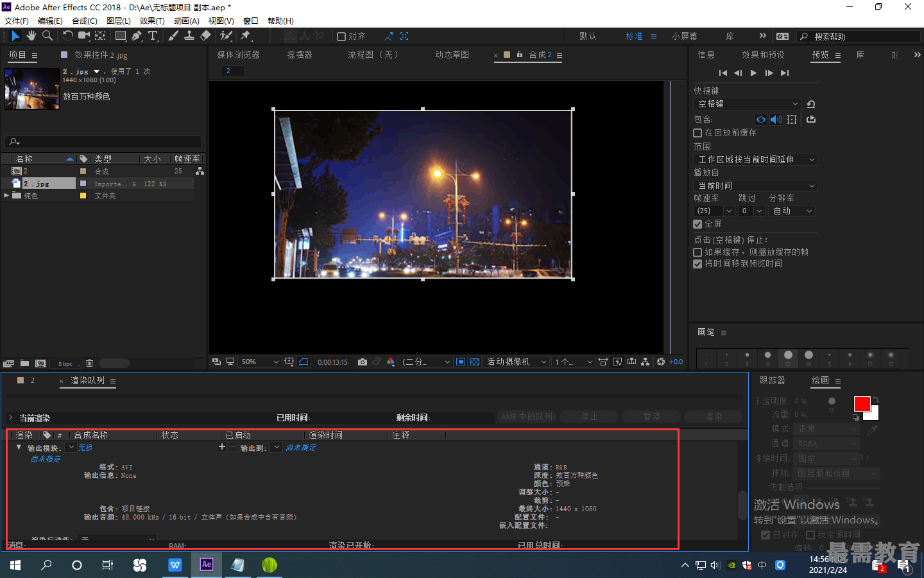
Task: Open the 活动摄像机 view dropdown
Action: click(517, 362)
